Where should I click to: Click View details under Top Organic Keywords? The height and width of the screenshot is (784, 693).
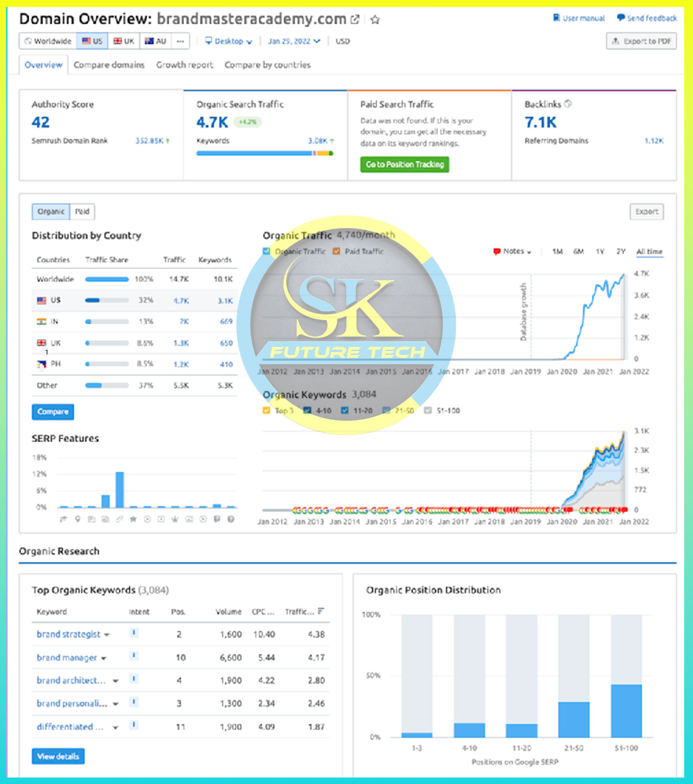(58, 756)
